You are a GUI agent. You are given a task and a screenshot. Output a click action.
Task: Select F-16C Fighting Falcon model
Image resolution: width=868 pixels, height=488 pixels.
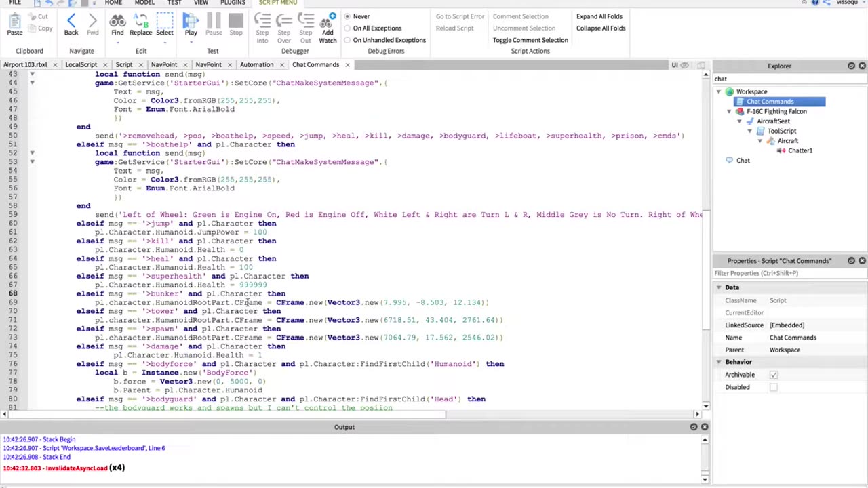pyautogui.click(x=776, y=111)
